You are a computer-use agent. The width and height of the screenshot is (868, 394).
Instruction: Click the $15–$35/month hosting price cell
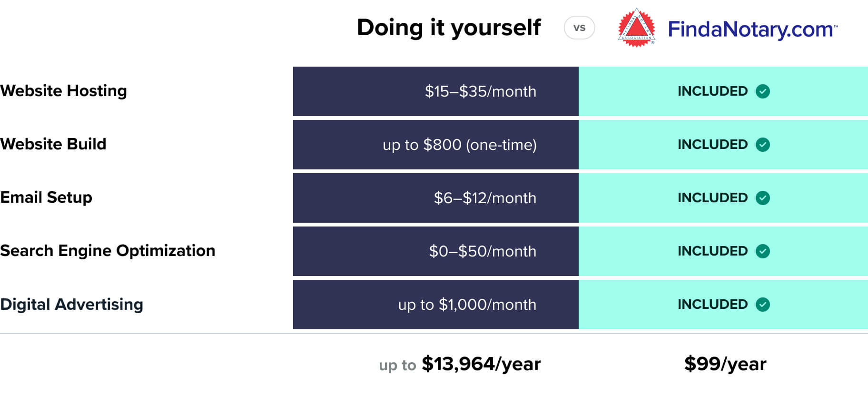point(480,91)
